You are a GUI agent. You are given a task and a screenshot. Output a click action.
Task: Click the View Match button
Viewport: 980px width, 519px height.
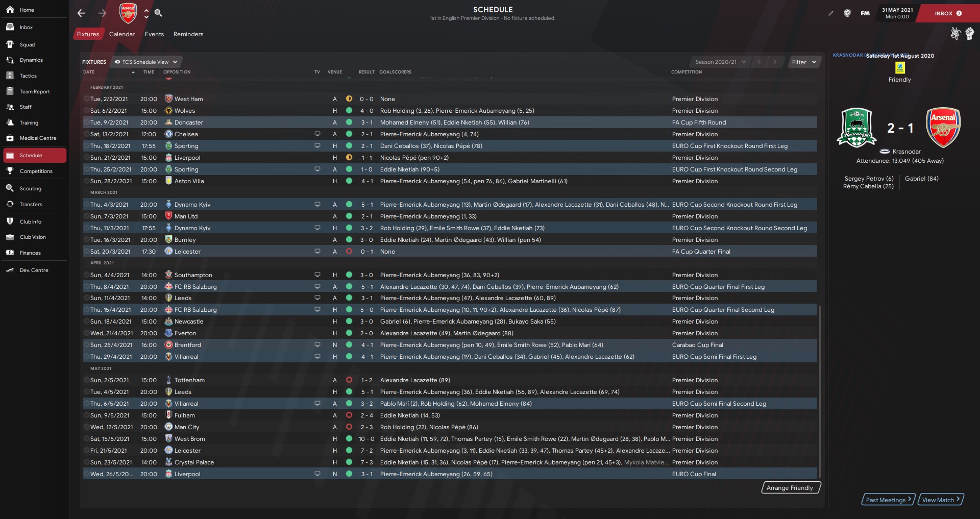pos(940,500)
